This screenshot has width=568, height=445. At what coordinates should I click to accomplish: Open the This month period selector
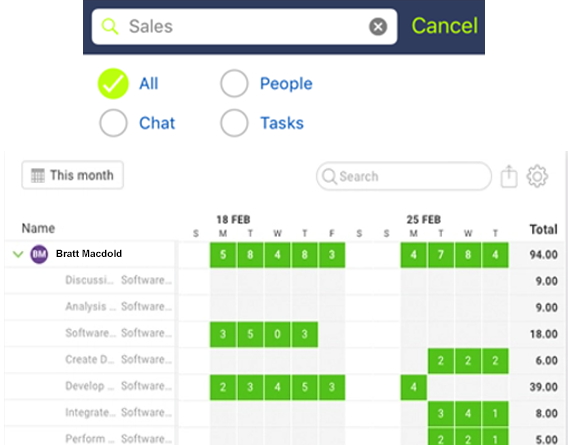72,175
